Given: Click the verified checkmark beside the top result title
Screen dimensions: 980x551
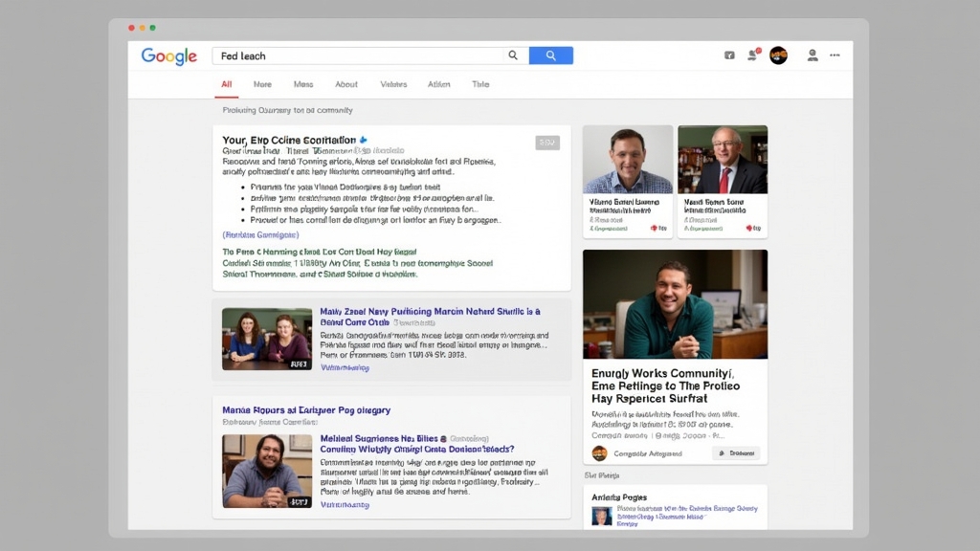Looking at the screenshot, I should pyautogui.click(x=362, y=140).
